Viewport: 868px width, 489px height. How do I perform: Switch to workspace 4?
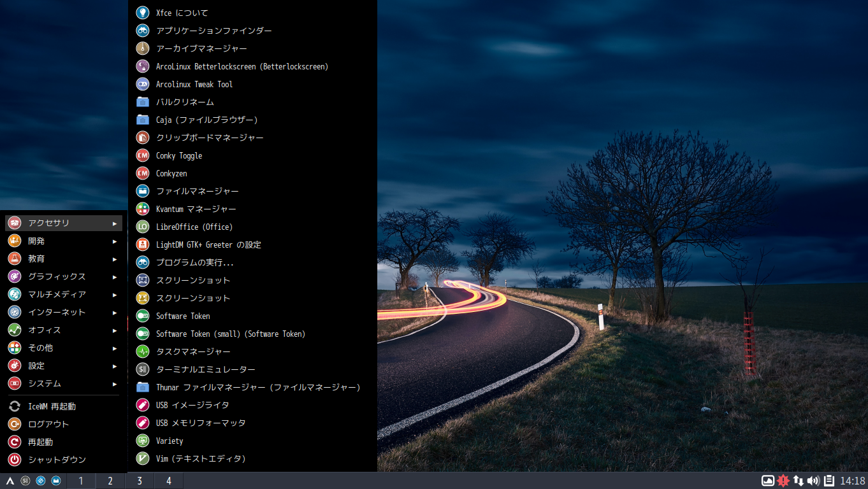(169, 481)
